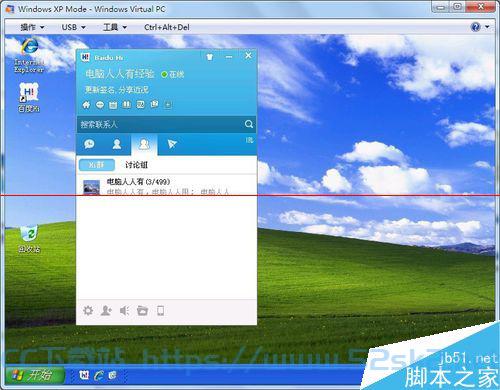Image resolution: width=500 pixels, height=390 pixels.
Task: Open the skin changer shirt icon
Action: [x=210, y=57]
